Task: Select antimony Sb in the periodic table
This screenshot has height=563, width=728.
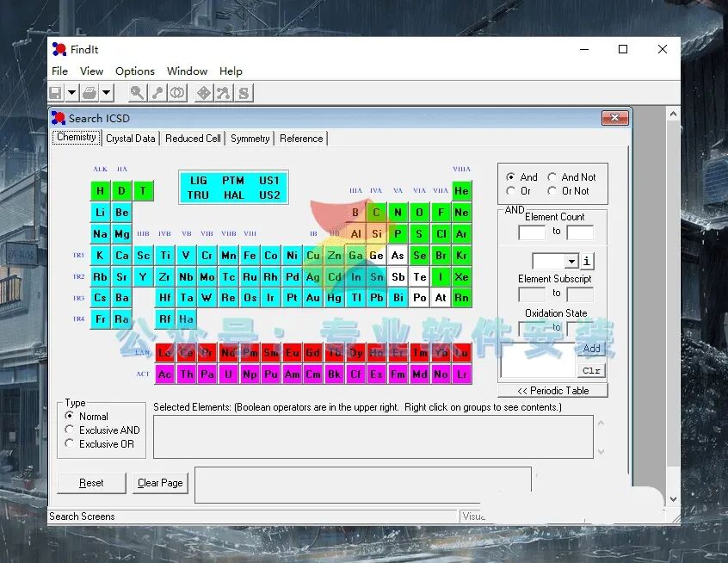Action: [x=398, y=277]
